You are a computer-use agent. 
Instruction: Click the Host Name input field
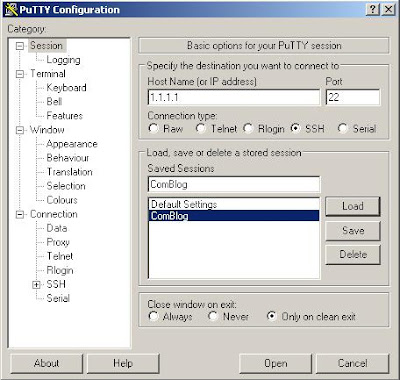click(x=234, y=98)
